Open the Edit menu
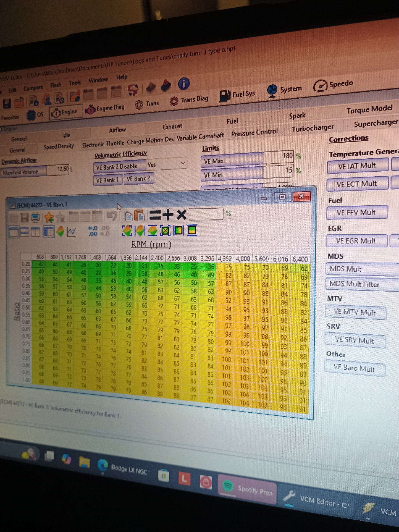Image resolution: width=399 pixels, height=532 pixels. tap(12, 90)
